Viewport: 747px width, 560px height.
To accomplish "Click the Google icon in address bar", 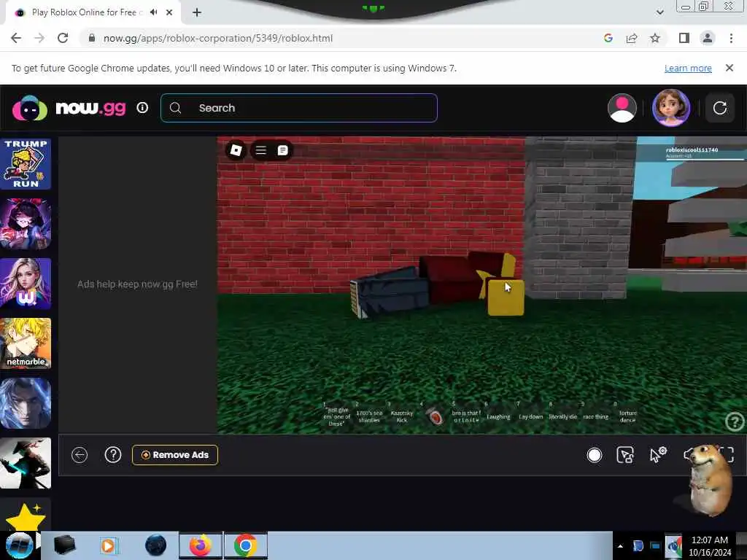I will click(x=608, y=38).
